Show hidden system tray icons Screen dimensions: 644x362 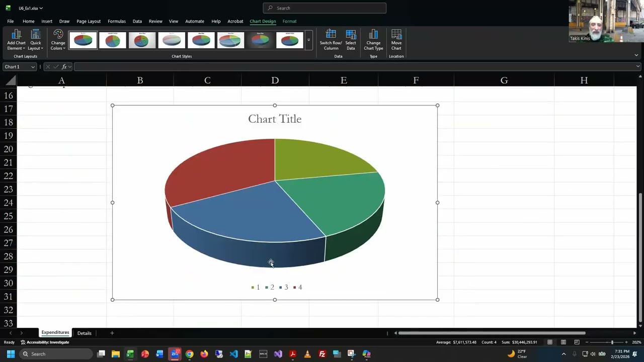pos(563,354)
